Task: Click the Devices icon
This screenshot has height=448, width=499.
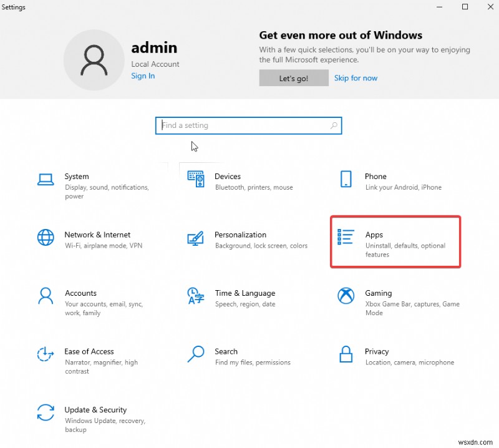Action: pyautogui.click(x=196, y=179)
